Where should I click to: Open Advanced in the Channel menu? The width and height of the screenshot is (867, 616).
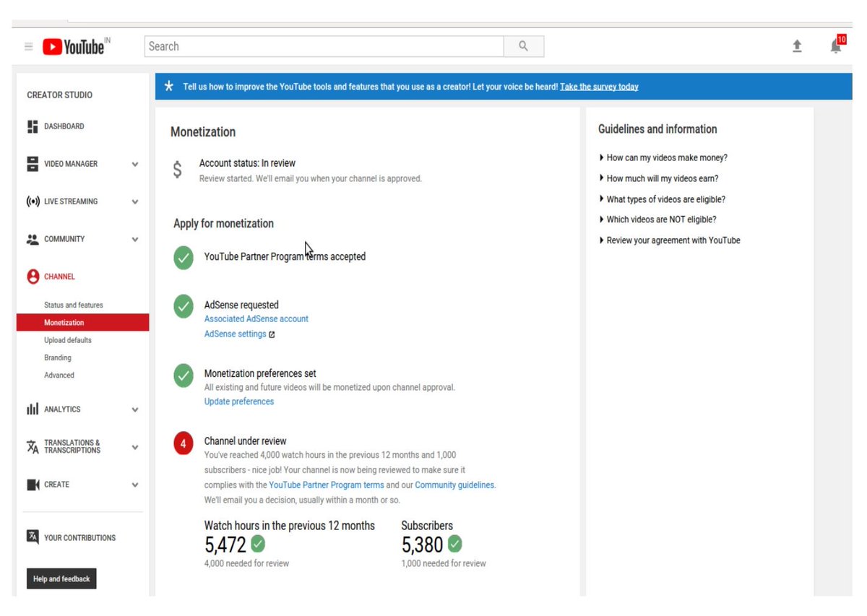click(x=59, y=376)
